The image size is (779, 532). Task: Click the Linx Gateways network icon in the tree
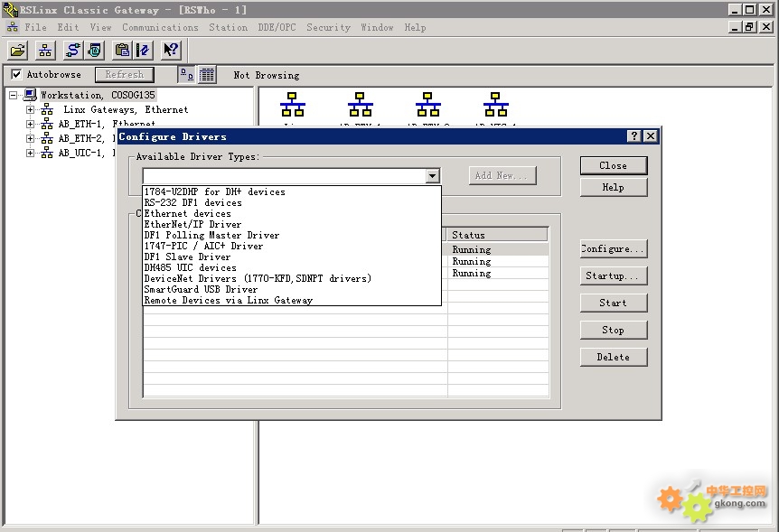pyautogui.click(x=47, y=109)
